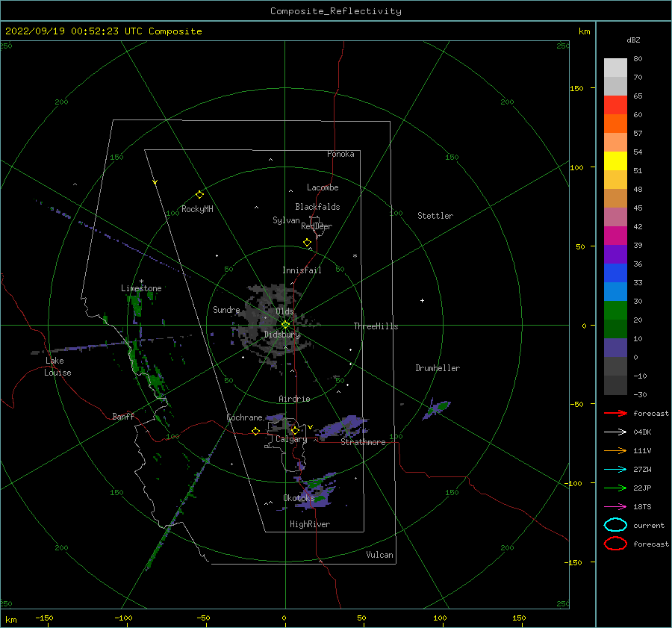Click the cyan current ellipse icon
The image size is (672, 628).
pyautogui.click(x=615, y=525)
